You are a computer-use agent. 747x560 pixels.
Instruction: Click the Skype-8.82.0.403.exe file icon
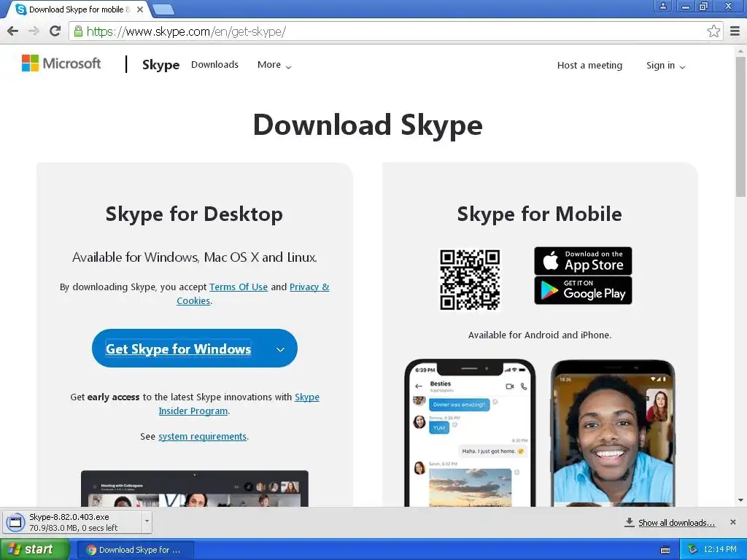[x=15, y=522]
